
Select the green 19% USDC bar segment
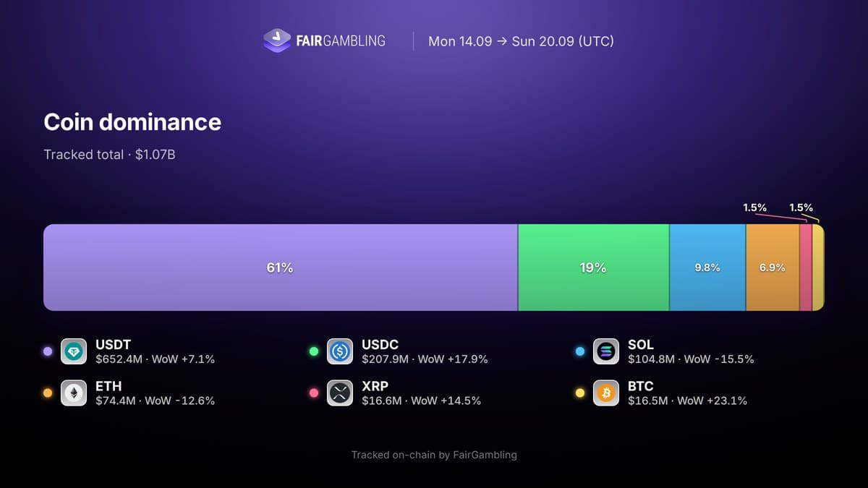594,267
